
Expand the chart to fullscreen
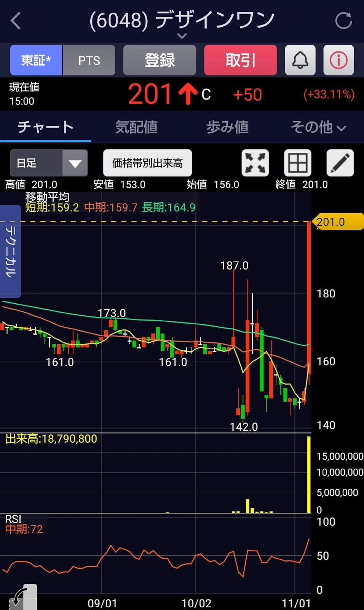255,163
